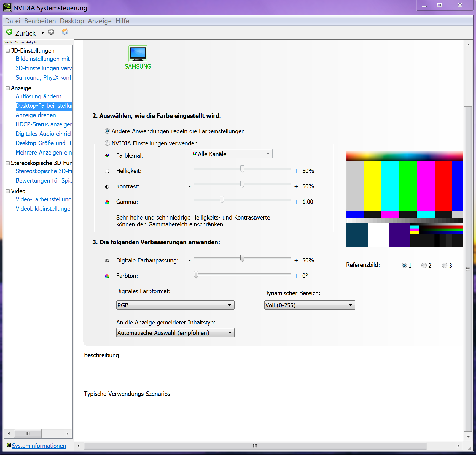
Task: Click the Gamma color balls icon
Action: click(x=107, y=202)
